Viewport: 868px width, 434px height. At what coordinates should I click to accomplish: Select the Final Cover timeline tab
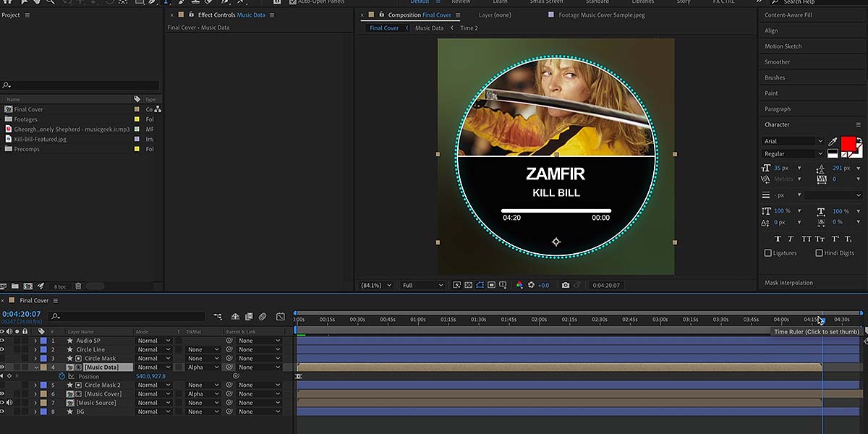34,300
